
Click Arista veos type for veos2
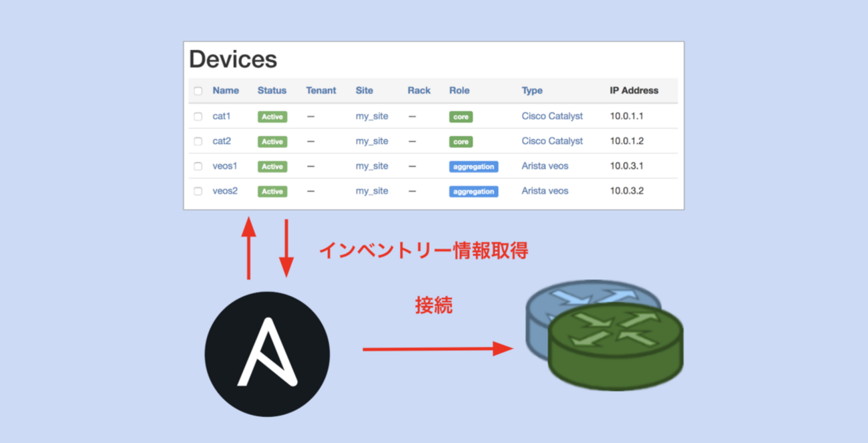545,190
